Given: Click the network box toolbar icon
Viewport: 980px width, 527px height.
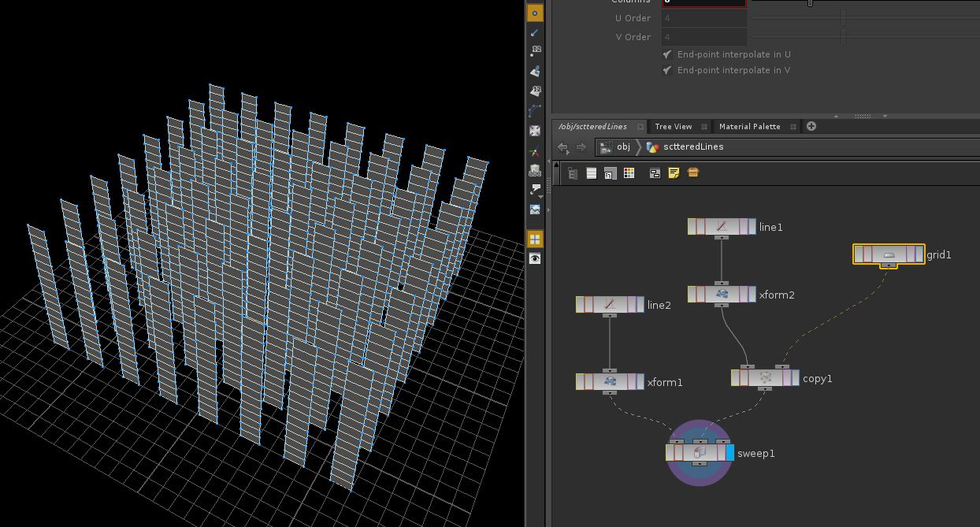Looking at the screenshot, I should tap(693, 173).
